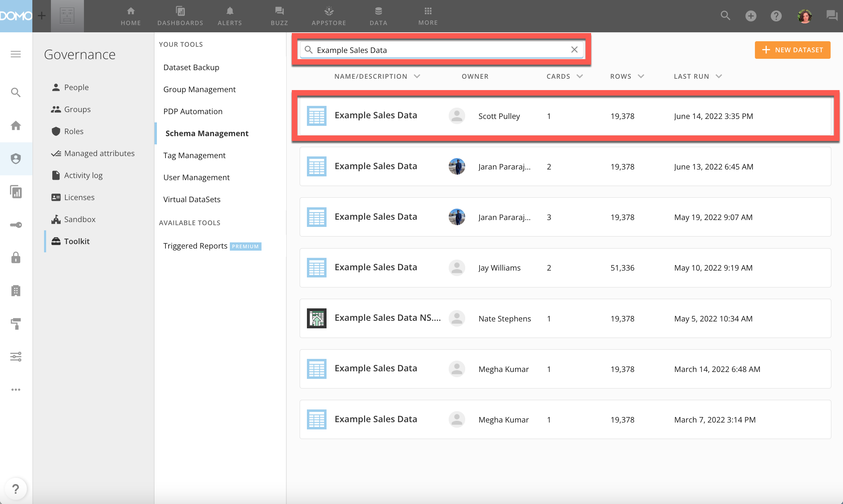Viewport: 843px width, 504px height.
Task: Click the help question mark in header
Action: pyautogui.click(x=776, y=16)
